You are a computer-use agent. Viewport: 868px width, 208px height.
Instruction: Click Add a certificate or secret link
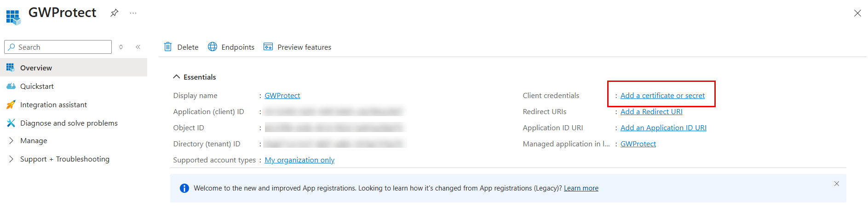pyautogui.click(x=662, y=96)
